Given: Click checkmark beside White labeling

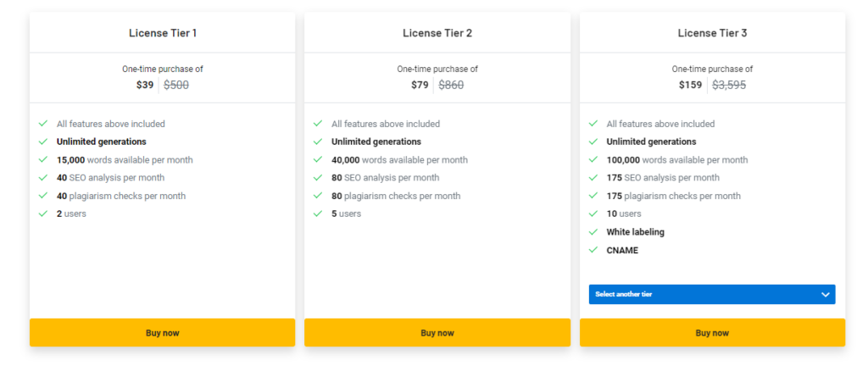Looking at the screenshot, I should point(593,232).
